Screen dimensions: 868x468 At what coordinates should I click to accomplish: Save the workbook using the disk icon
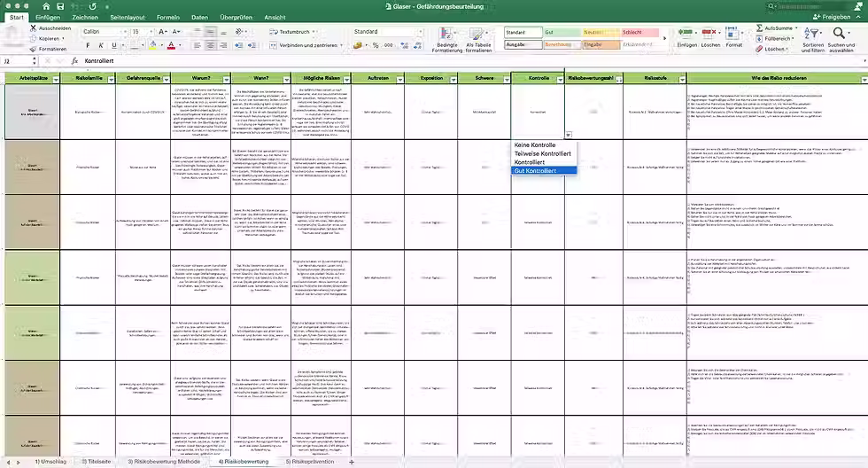point(60,6)
